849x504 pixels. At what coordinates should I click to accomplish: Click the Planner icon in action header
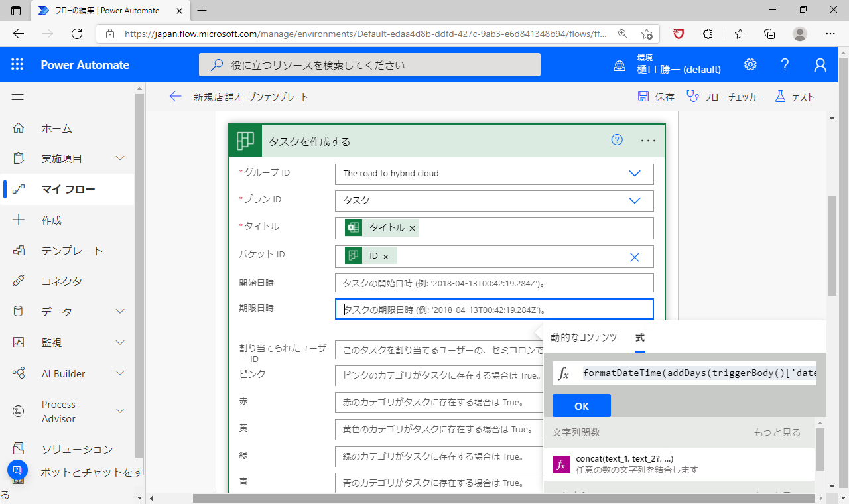coord(245,141)
